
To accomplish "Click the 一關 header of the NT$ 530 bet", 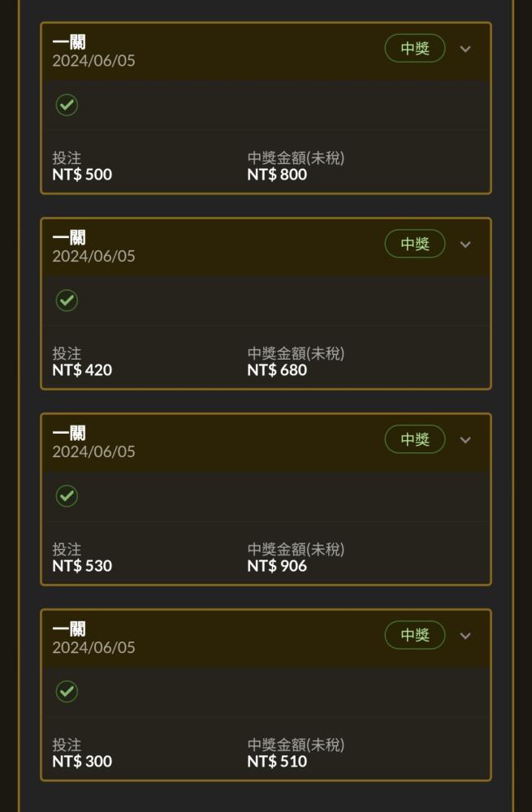I will coord(69,433).
